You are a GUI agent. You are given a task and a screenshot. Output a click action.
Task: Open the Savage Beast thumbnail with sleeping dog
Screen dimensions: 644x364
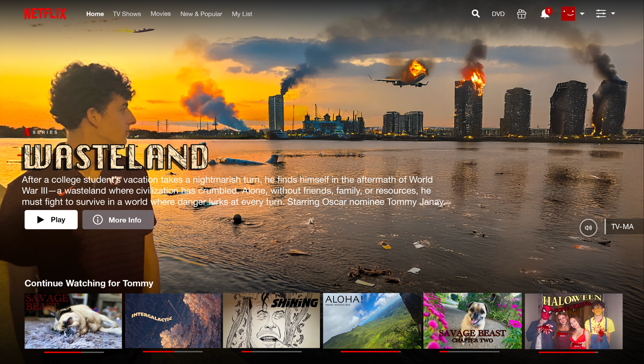click(73, 321)
